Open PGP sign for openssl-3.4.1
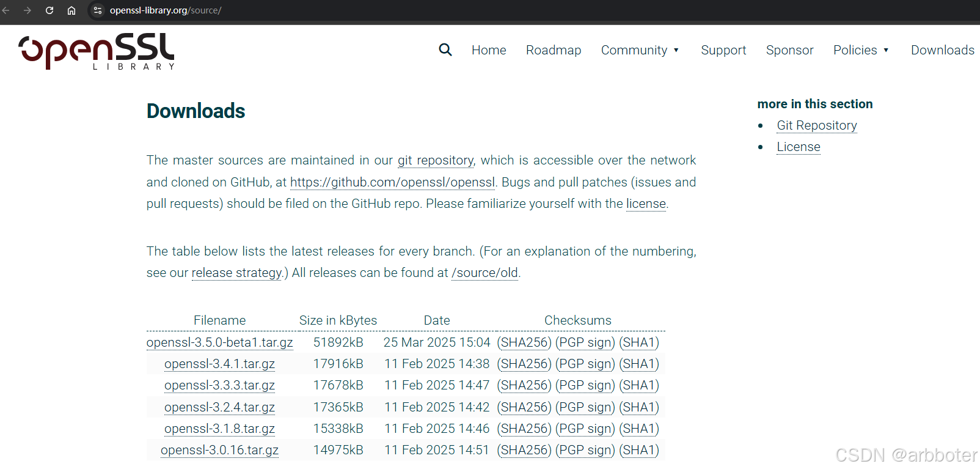This screenshot has height=472, width=980. coord(585,364)
